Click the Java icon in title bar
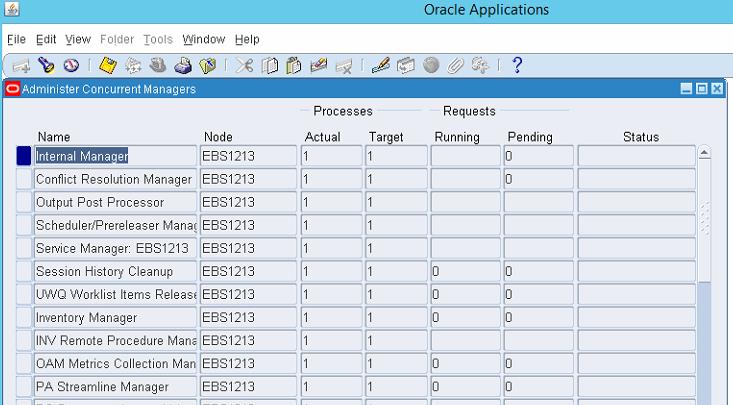 click(x=12, y=9)
